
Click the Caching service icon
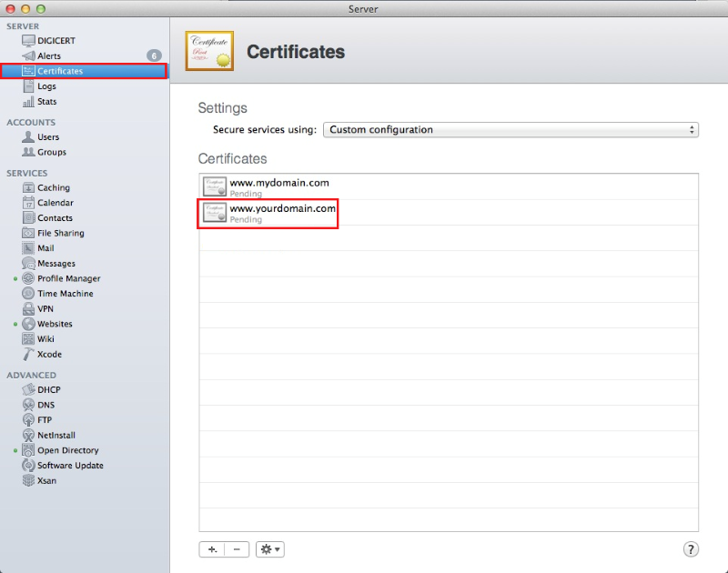coord(28,187)
